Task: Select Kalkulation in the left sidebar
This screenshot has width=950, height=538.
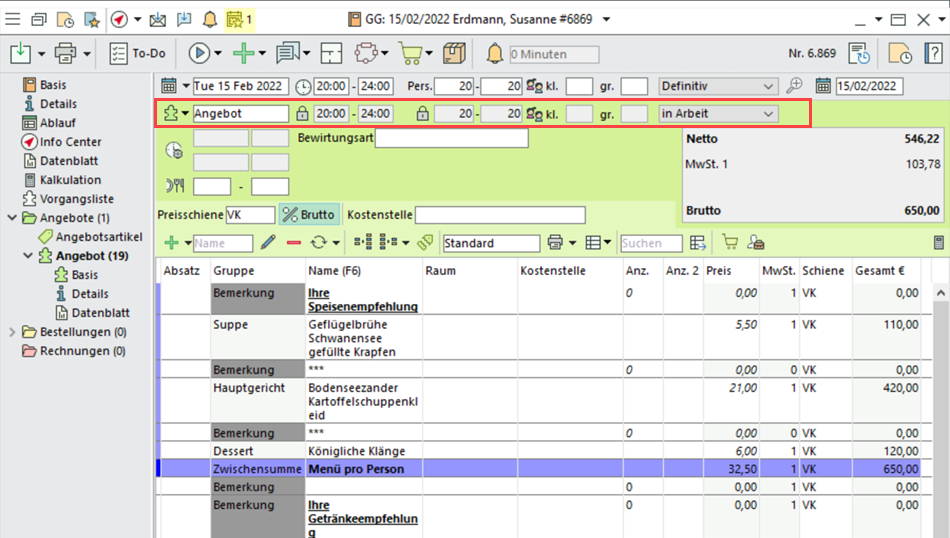Action: point(70,180)
